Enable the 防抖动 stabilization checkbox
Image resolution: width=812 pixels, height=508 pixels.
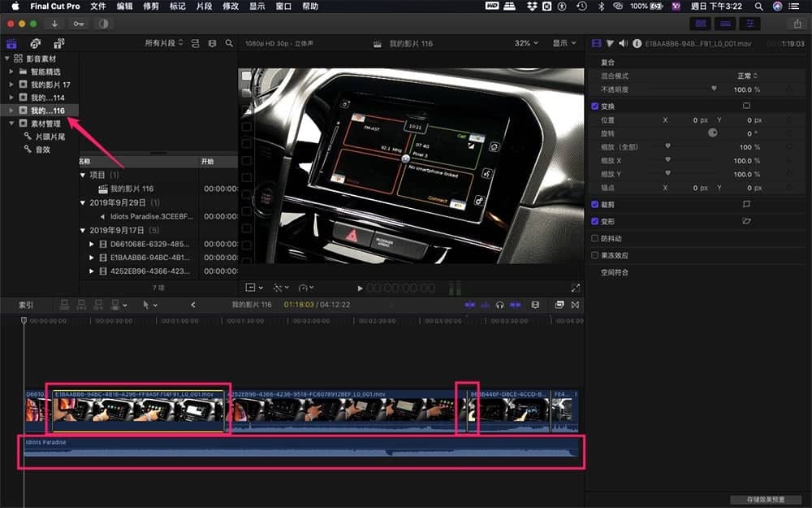click(x=594, y=238)
